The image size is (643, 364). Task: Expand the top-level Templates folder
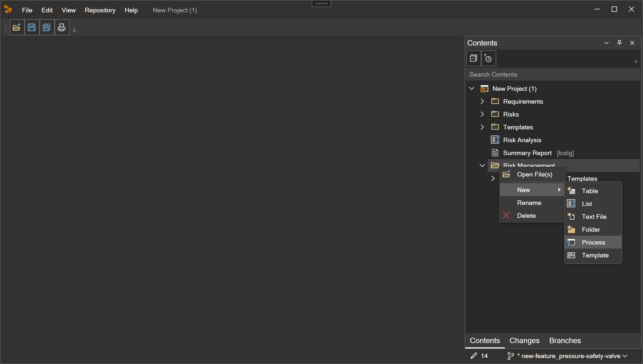pos(482,127)
